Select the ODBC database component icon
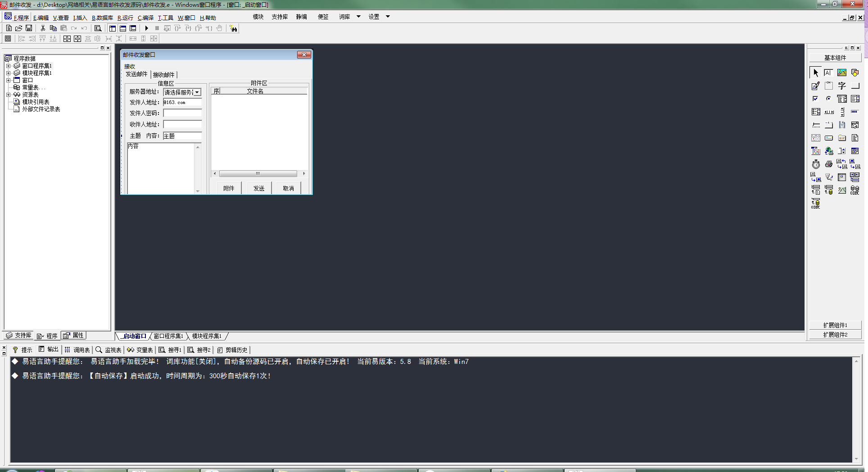This screenshot has width=868, height=472. pyautogui.click(x=854, y=191)
